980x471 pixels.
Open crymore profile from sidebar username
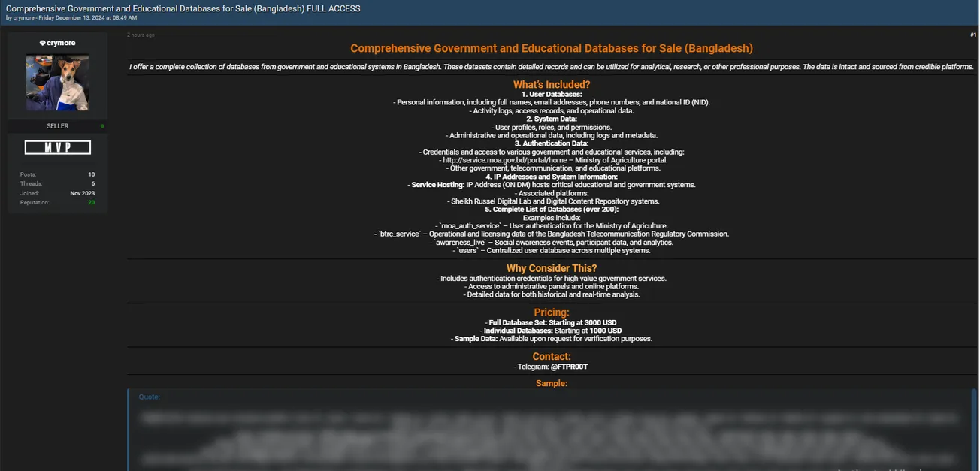coord(61,44)
